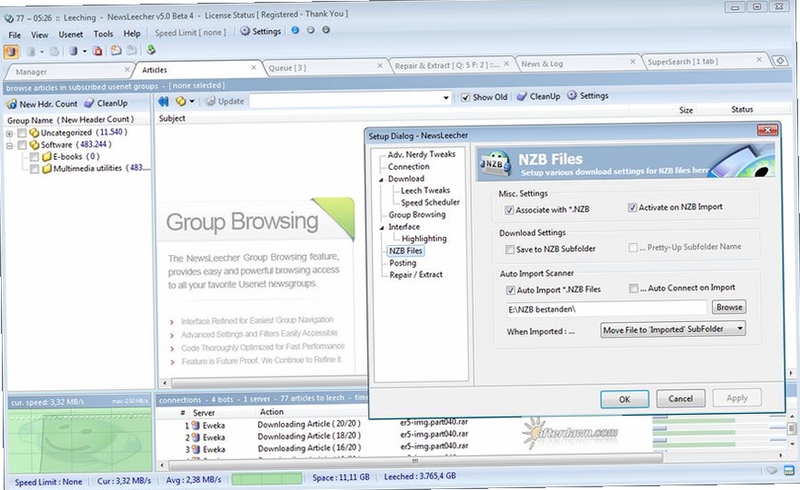
Task: Open the yellow groups icon dropdown arrow
Action: click(x=192, y=101)
